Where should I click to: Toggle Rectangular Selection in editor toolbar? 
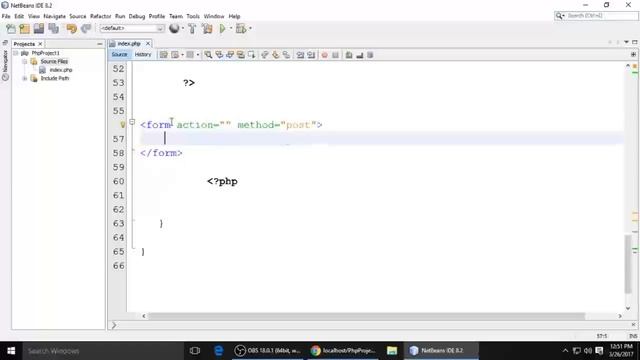251,55
